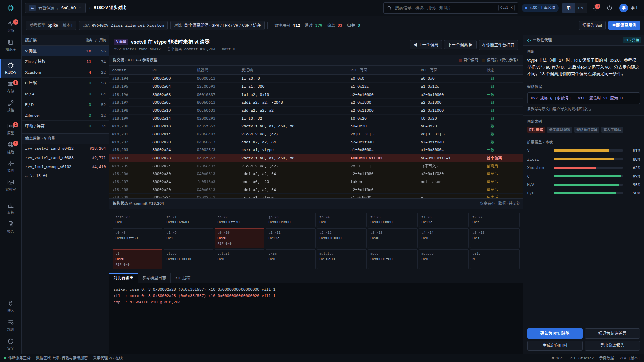Click 重跑偏离用例 button
Viewport: 644px width, 362px height.
pyautogui.click(x=624, y=25)
